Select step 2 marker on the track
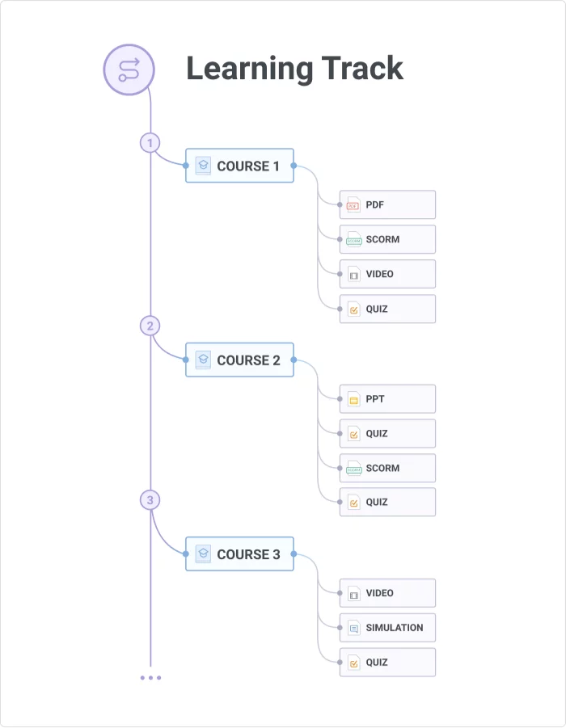The width and height of the screenshot is (566, 728). (150, 326)
